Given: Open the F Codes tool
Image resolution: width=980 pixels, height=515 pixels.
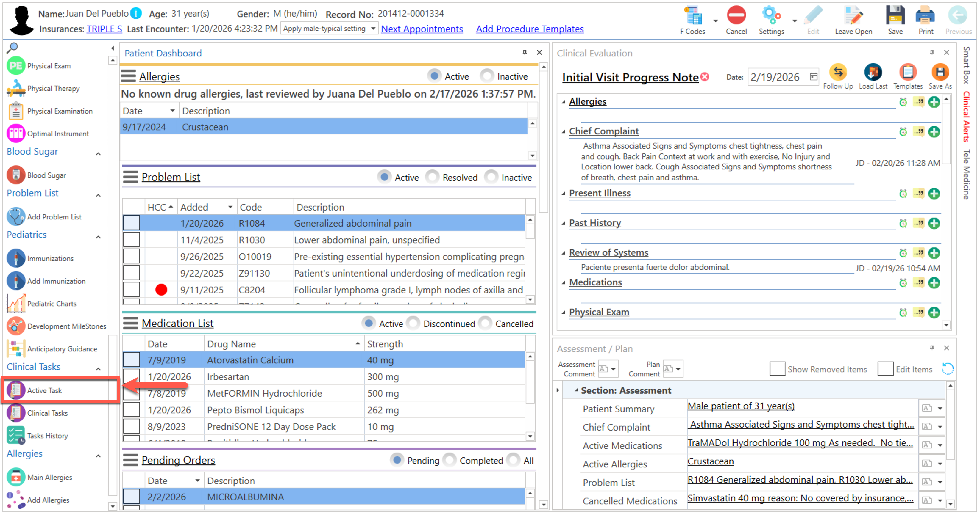Looking at the screenshot, I should pos(692,17).
